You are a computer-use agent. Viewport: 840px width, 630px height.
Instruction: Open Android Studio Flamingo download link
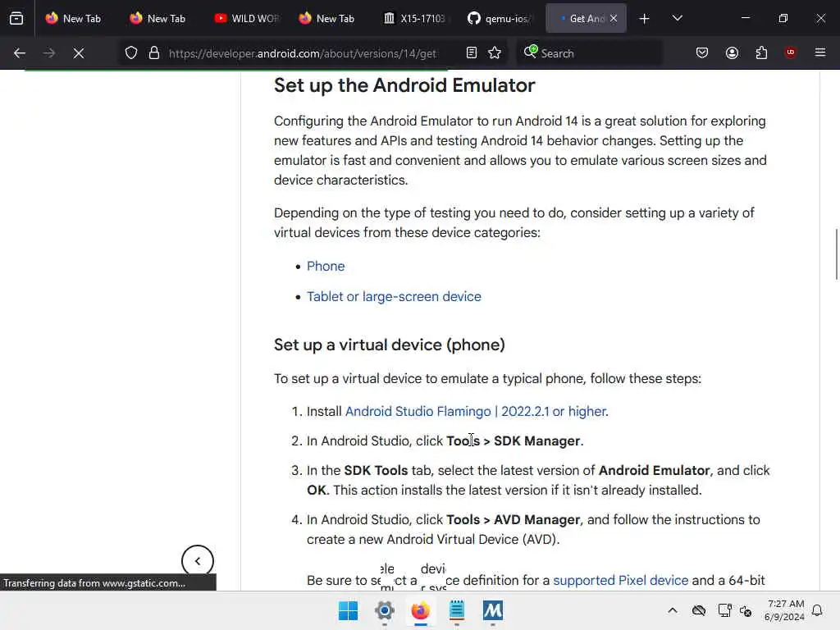pos(477,412)
